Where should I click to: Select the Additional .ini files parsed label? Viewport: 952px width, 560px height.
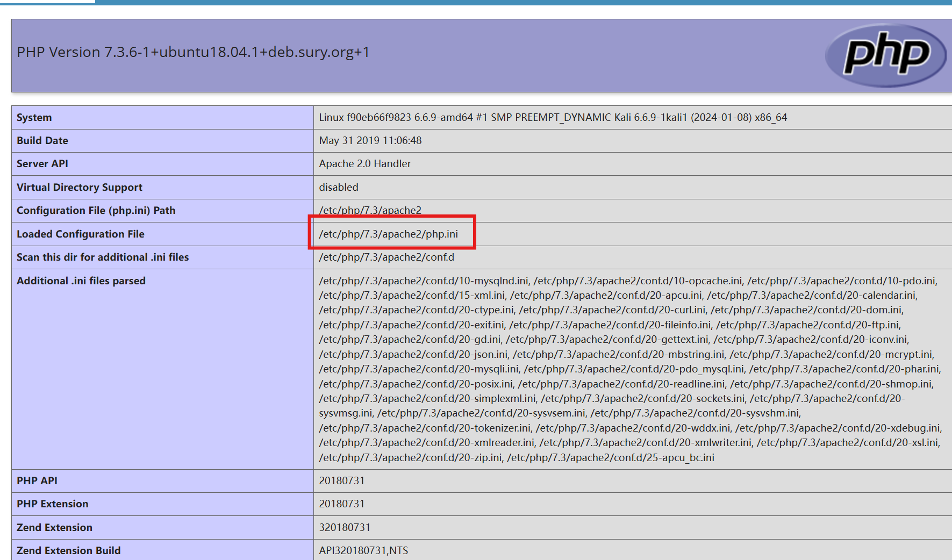pos(81,281)
